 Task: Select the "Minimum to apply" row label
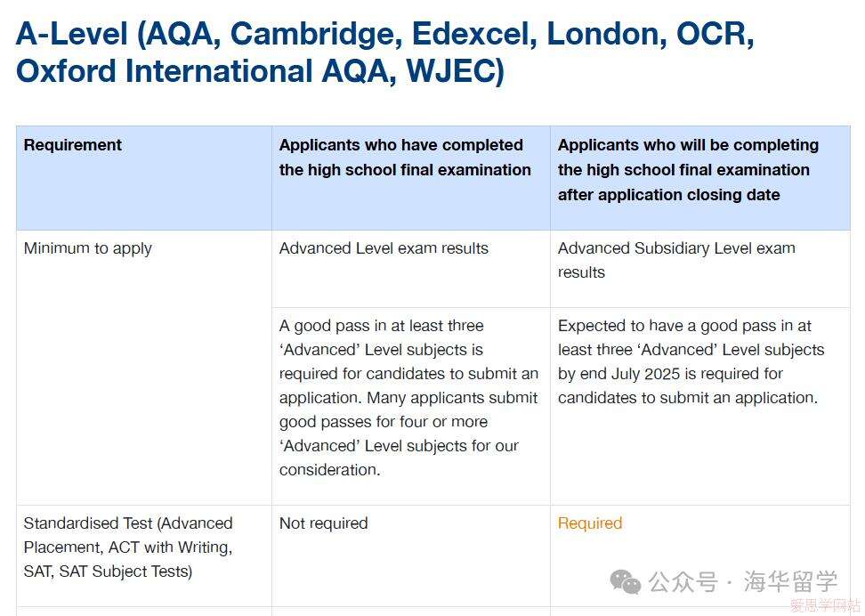coord(88,248)
